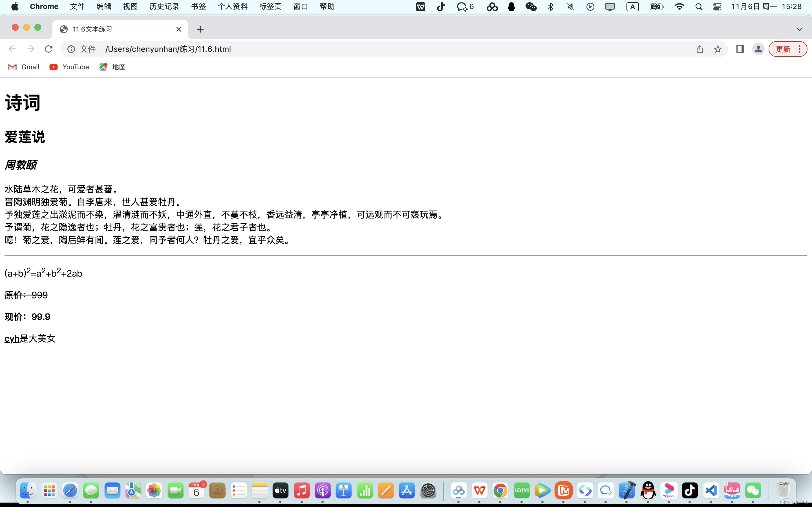Open the profile avatar icon
Screen dimensions: 812x507
coord(758,49)
